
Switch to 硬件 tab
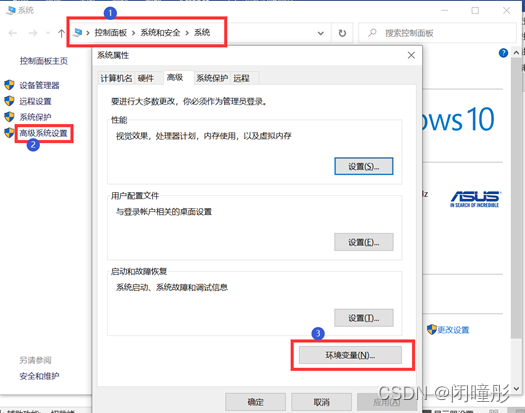[146, 78]
